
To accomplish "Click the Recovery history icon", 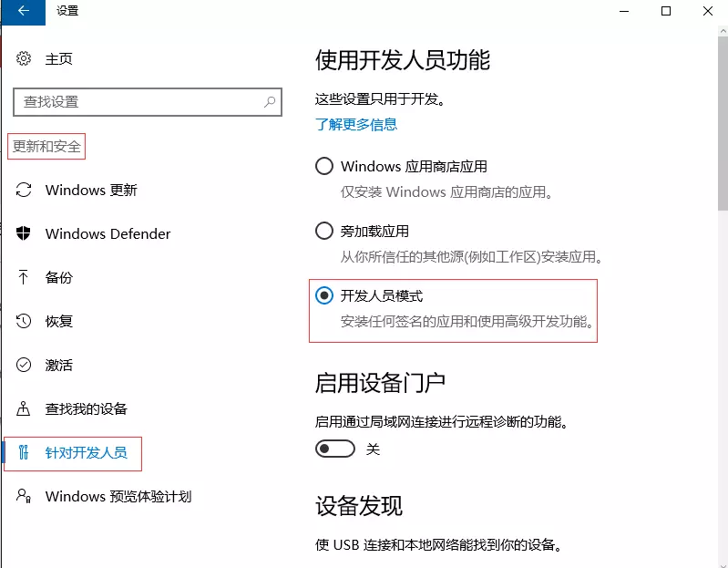I will (25, 322).
